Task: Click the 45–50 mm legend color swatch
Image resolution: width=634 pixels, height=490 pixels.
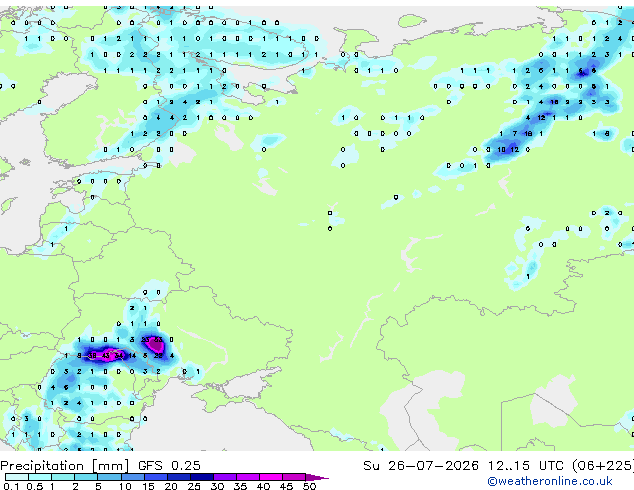Action: tap(294, 477)
